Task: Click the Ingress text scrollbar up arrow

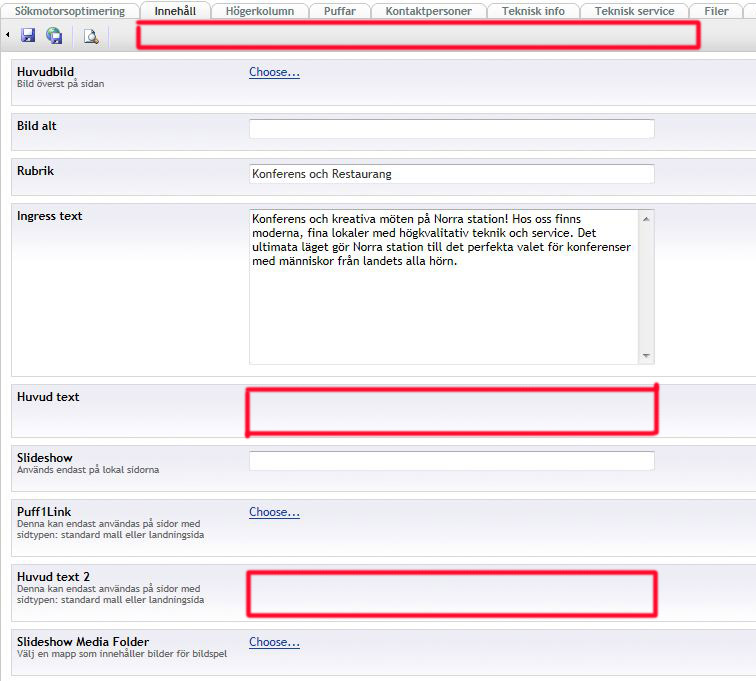Action: tap(646, 218)
